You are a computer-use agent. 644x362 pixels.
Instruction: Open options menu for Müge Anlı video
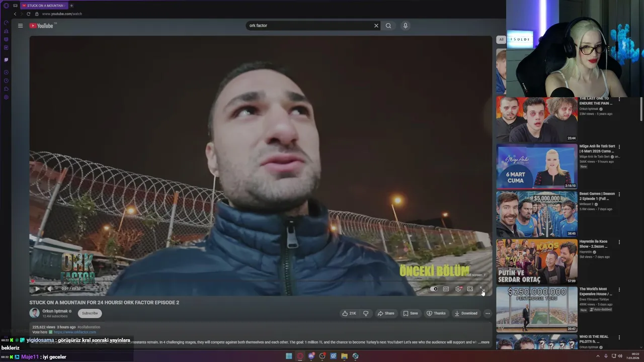click(619, 147)
